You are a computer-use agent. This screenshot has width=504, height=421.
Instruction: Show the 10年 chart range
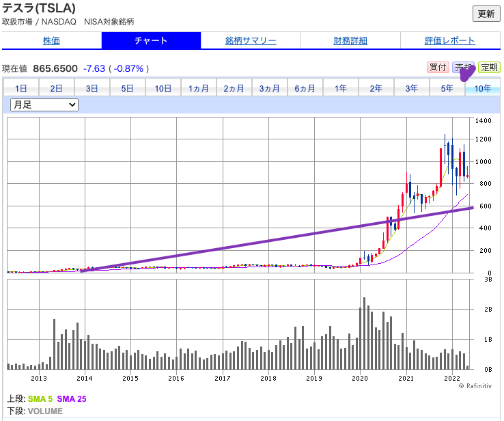(x=483, y=88)
